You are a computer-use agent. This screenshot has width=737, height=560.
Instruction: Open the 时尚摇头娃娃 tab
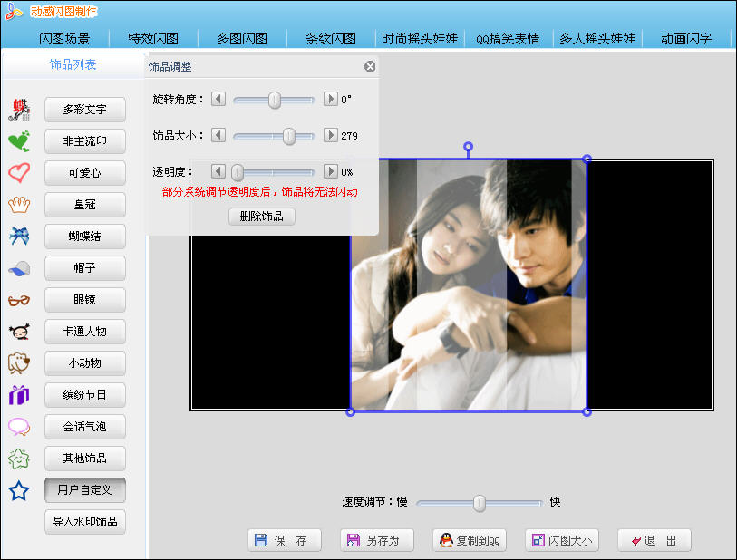pyautogui.click(x=420, y=39)
